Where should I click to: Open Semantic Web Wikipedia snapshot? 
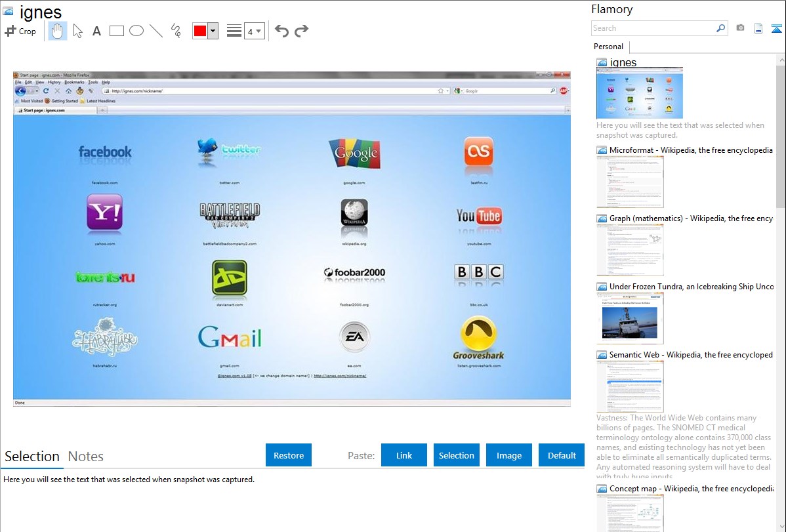[691, 354]
